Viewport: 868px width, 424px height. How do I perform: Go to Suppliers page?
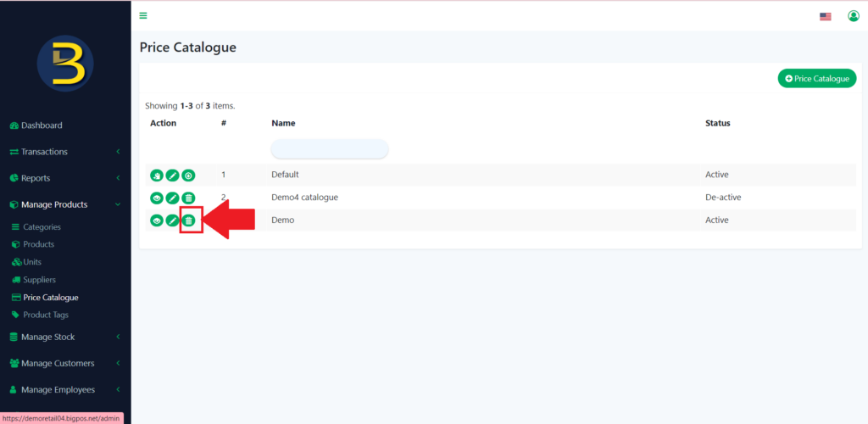tap(39, 280)
